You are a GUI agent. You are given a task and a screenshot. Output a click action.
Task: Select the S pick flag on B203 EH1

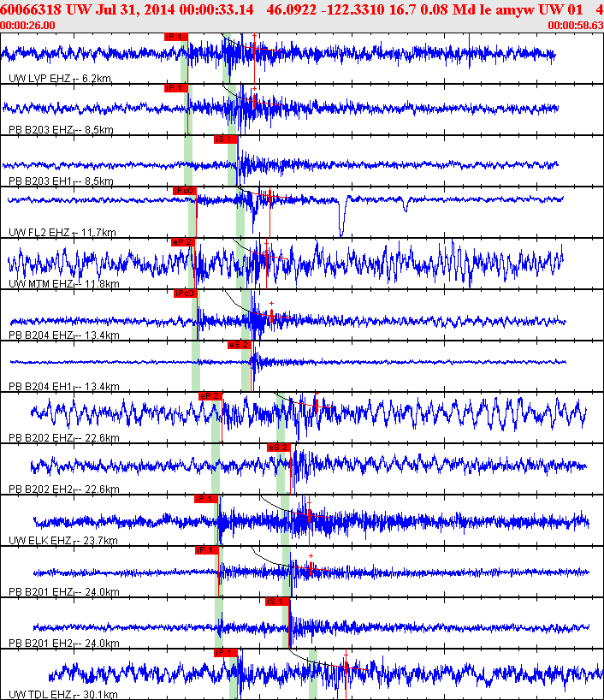(225, 139)
